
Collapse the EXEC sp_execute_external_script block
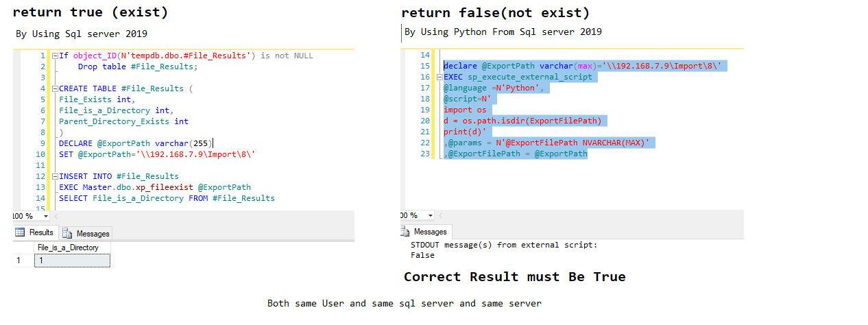click(x=439, y=77)
